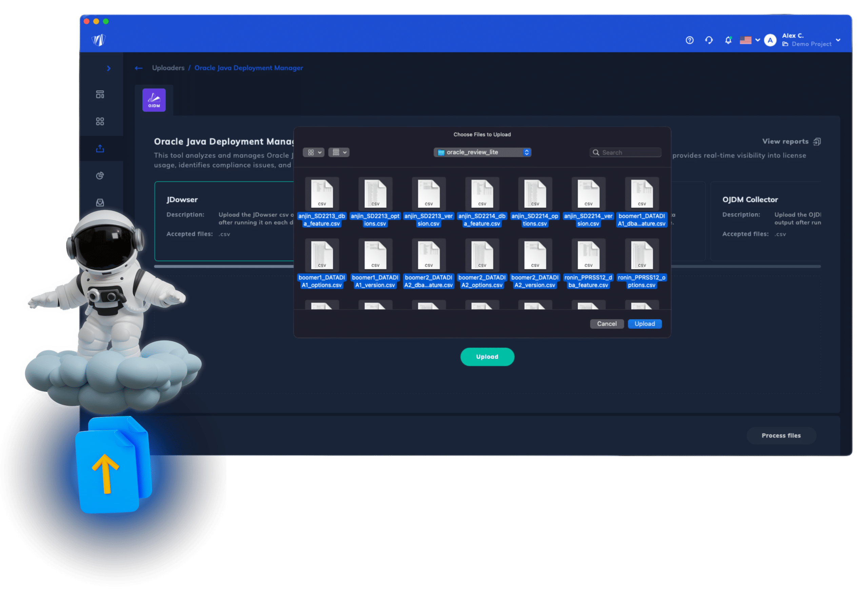The width and height of the screenshot is (868, 590).
Task: Select boomer2_DATADIA2_options.csv file
Action: [482, 264]
